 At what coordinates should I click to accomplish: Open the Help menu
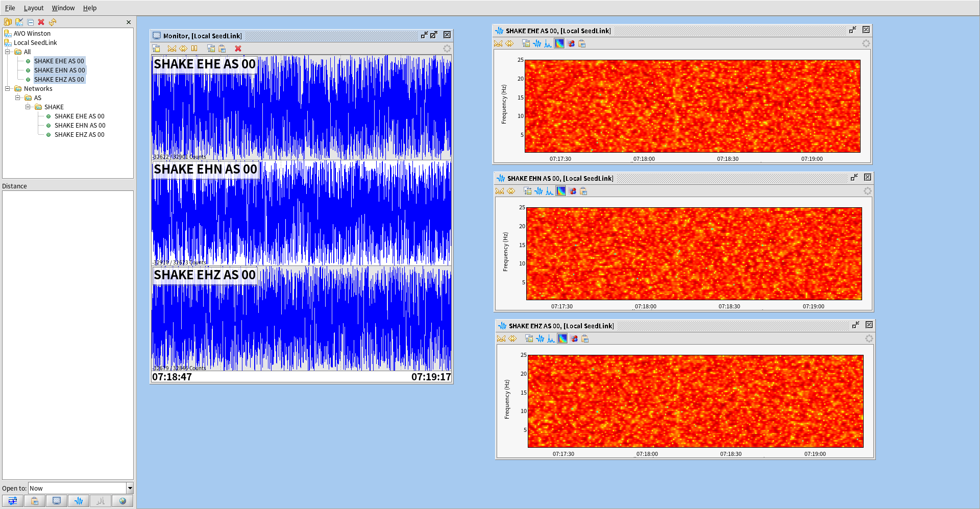(90, 8)
